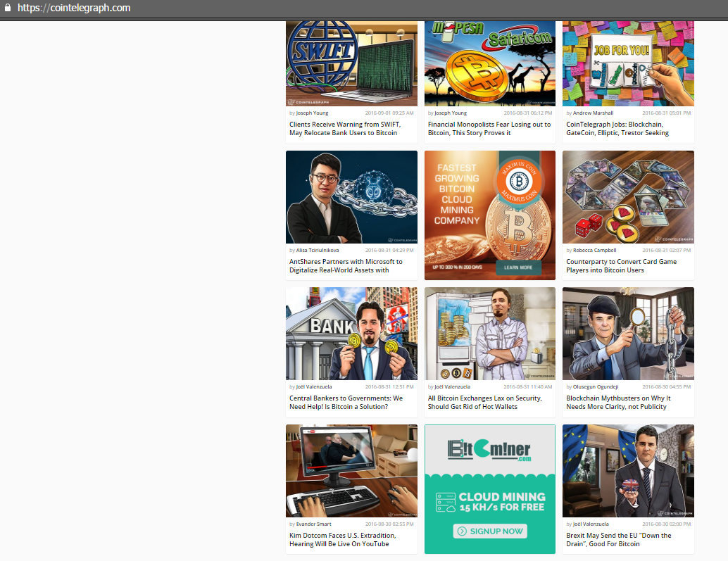Click the server cloud icon beside 'CLOUD MINING'
728x561 pixels.
click(445, 503)
